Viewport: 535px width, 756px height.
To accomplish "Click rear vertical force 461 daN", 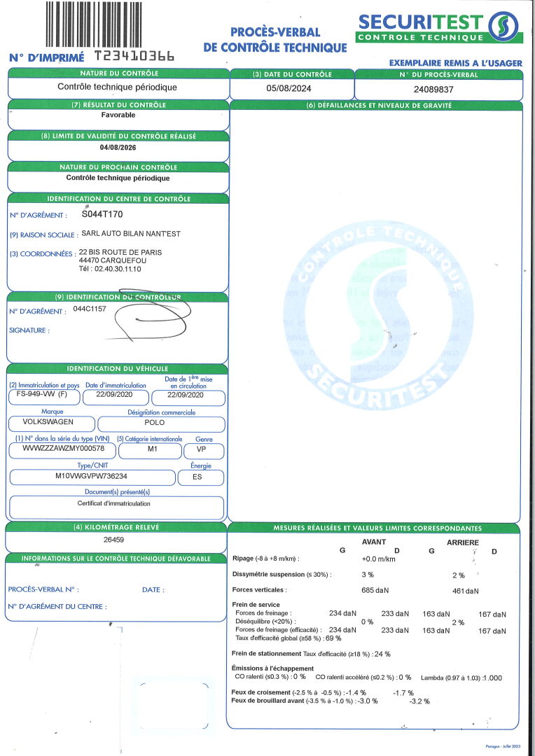I will 466,591.
